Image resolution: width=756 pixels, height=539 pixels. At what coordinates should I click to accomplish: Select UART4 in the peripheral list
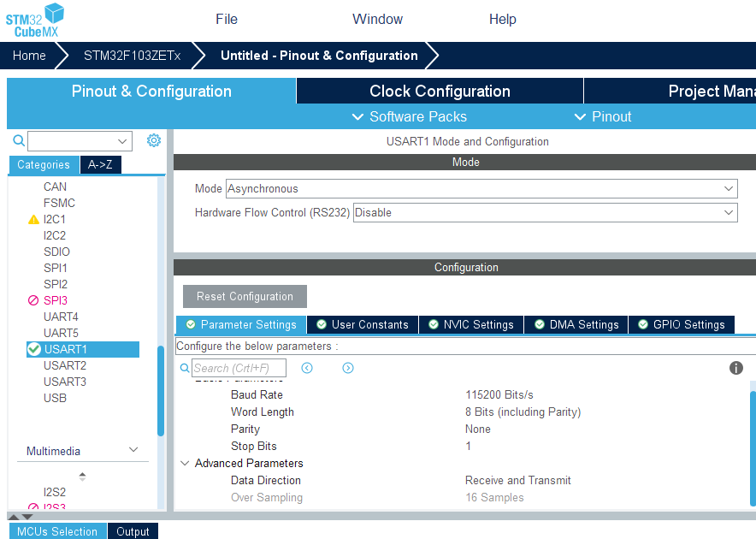[61, 317]
